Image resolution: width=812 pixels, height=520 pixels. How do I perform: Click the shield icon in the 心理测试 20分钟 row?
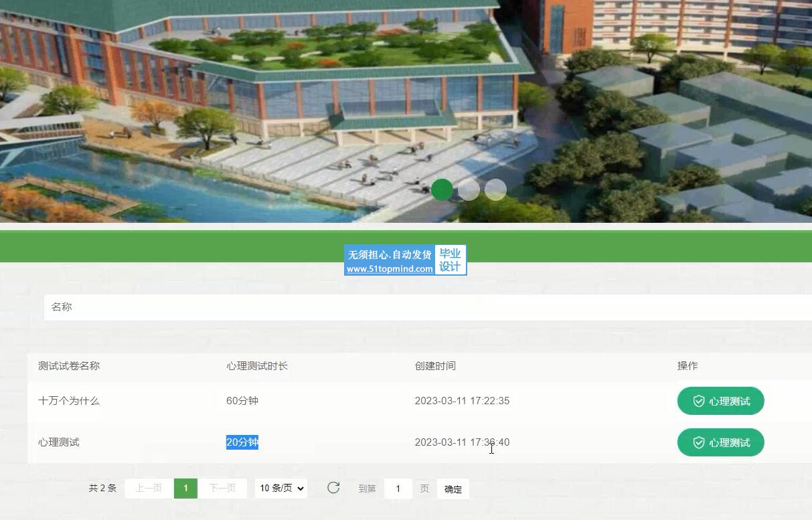698,442
